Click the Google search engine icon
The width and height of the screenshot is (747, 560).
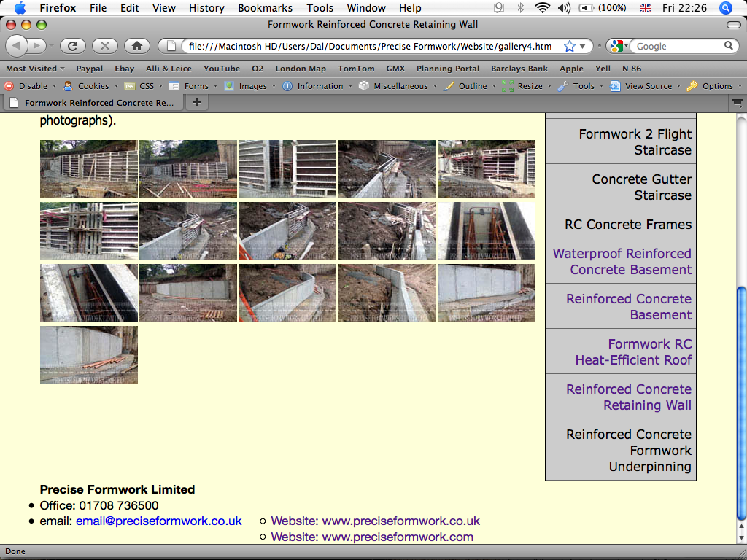tap(617, 46)
